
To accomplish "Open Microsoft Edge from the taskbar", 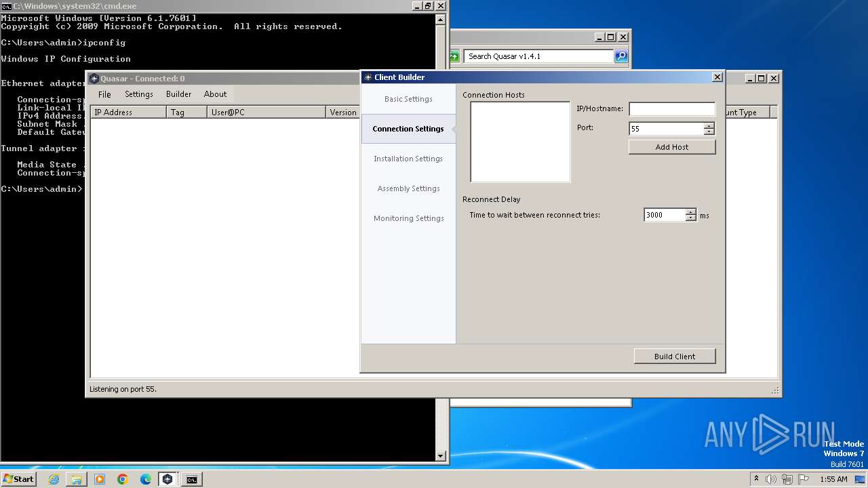I will pyautogui.click(x=146, y=479).
